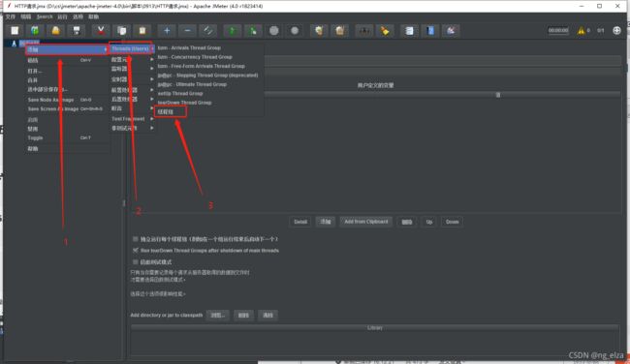Click the last toolbar icon beside Help
Screen dimensions: 630x364
pos(451,31)
